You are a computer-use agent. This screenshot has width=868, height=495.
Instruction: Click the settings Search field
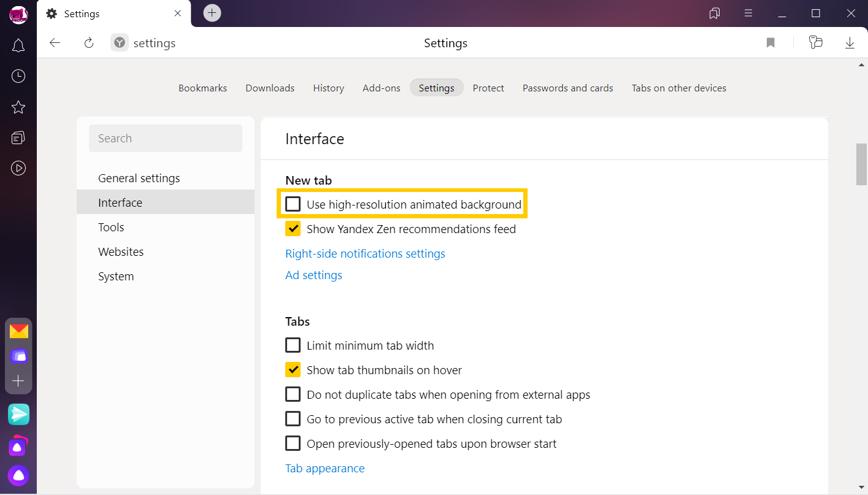[166, 138]
